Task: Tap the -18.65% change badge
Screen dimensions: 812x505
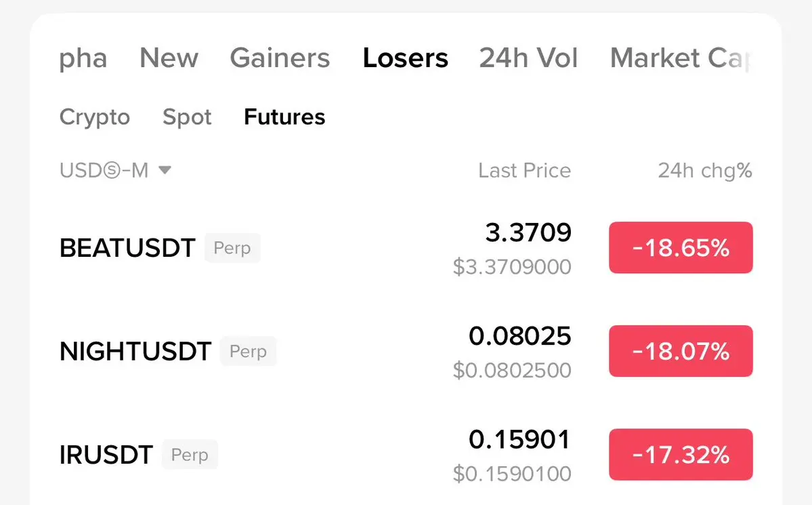Action: point(681,248)
